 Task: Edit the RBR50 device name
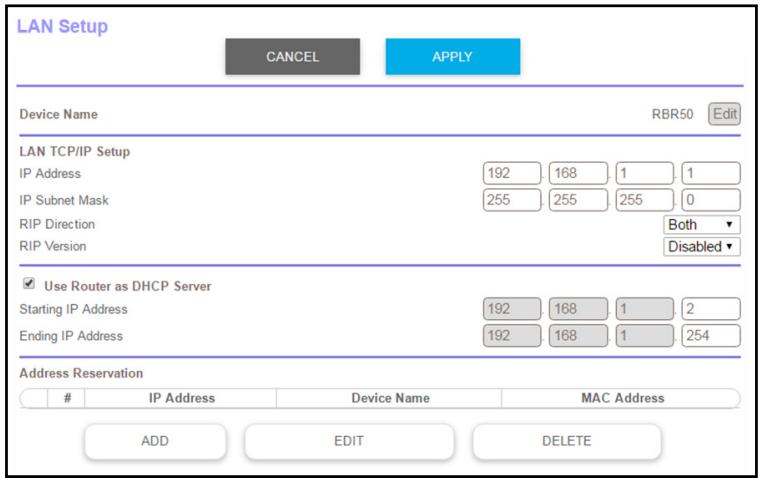[x=724, y=114]
